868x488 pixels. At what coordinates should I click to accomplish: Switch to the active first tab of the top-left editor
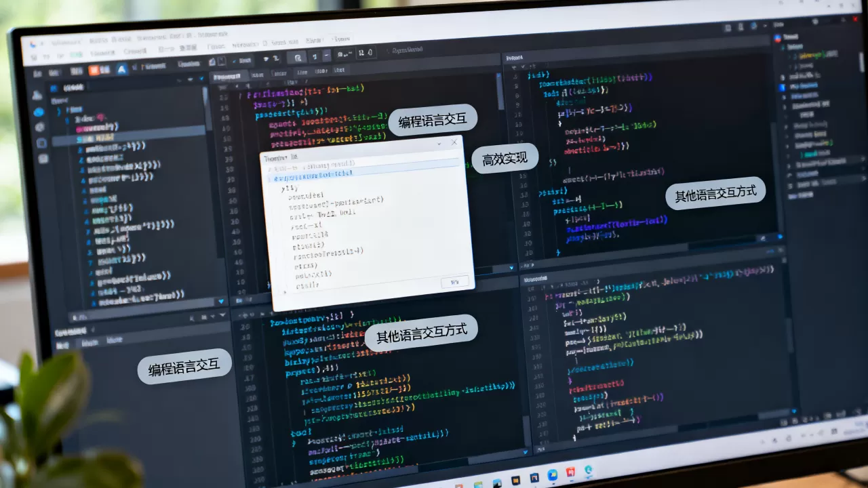(229, 77)
